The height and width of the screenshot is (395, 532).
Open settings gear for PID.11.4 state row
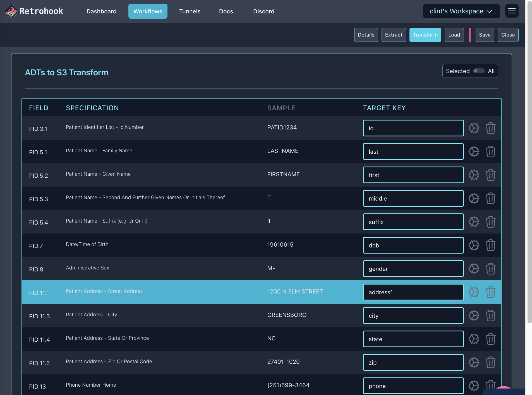474,339
